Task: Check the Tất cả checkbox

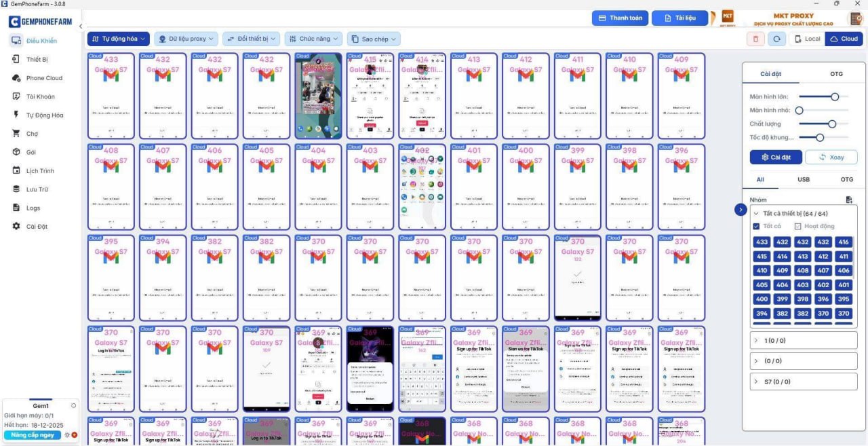Action: 757,226
